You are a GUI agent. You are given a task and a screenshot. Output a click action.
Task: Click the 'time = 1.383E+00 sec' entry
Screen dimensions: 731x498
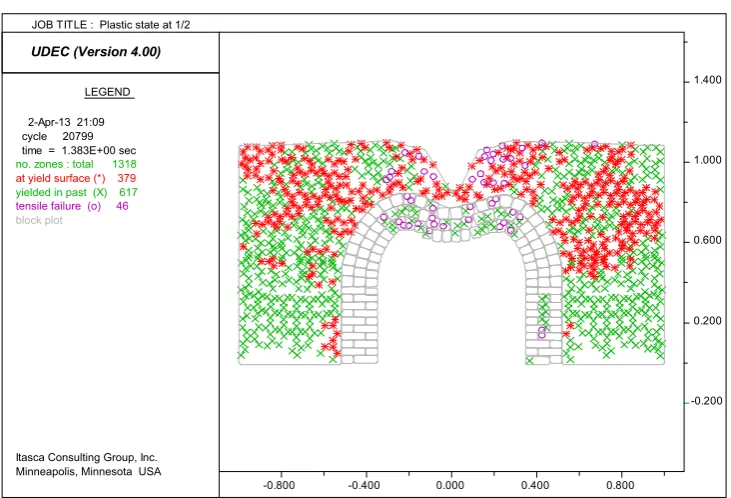click(79, 151)
